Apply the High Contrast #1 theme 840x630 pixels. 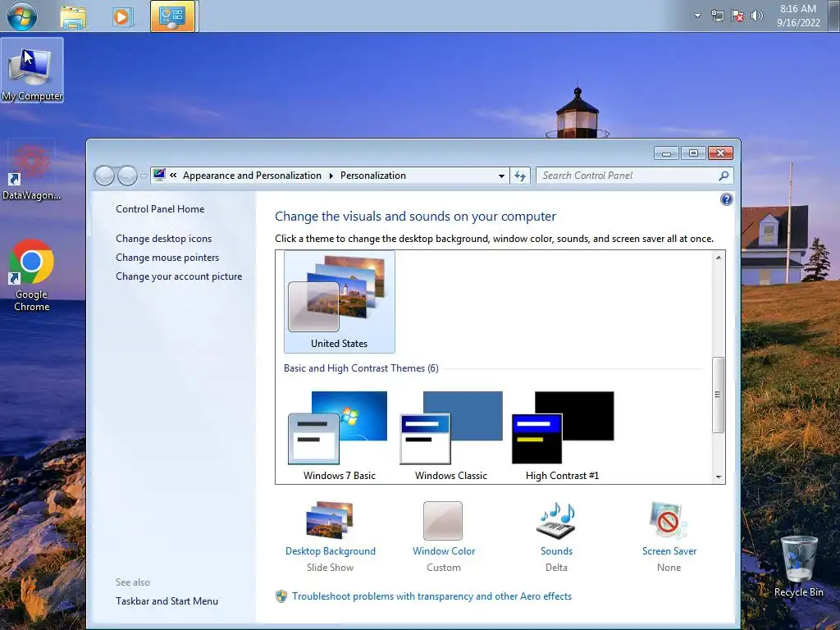[x=563, y=436]
